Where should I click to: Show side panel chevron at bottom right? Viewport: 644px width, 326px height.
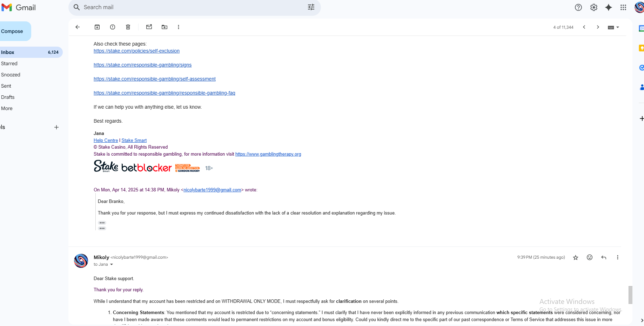642,320
